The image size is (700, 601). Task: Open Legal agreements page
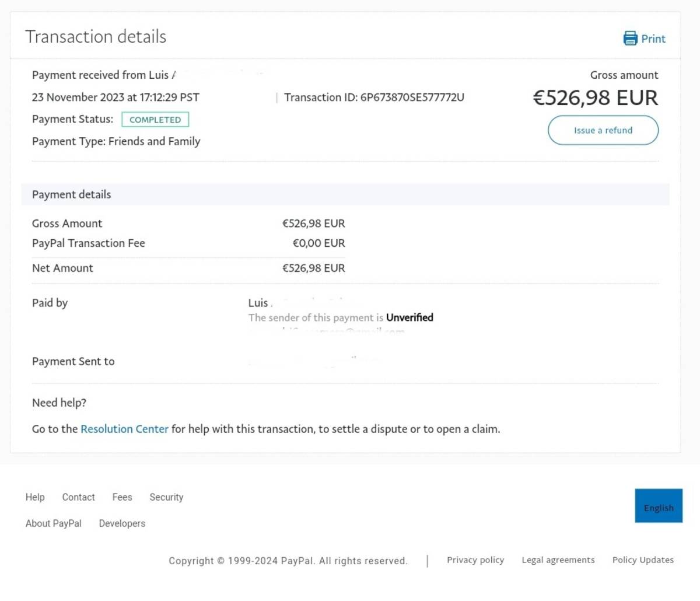click(x=558, y=560)
